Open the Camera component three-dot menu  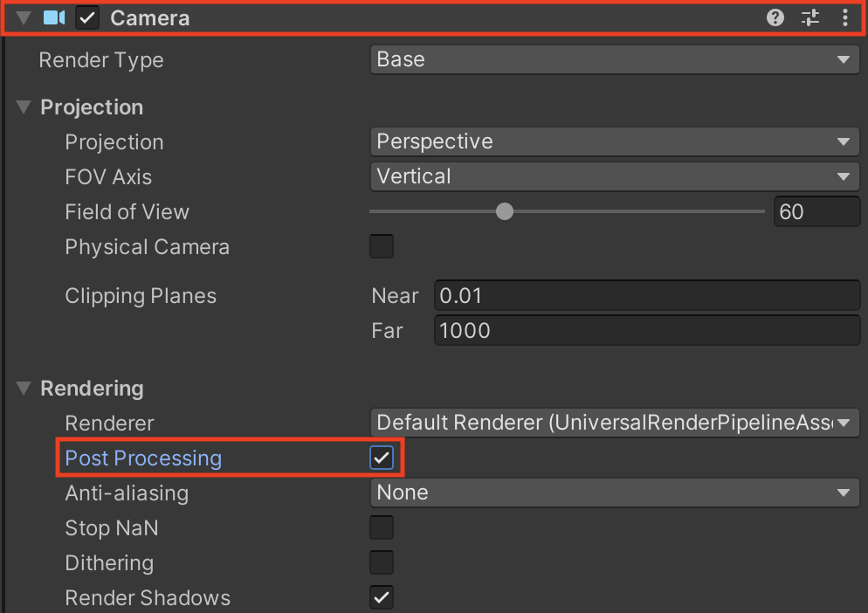844,17
